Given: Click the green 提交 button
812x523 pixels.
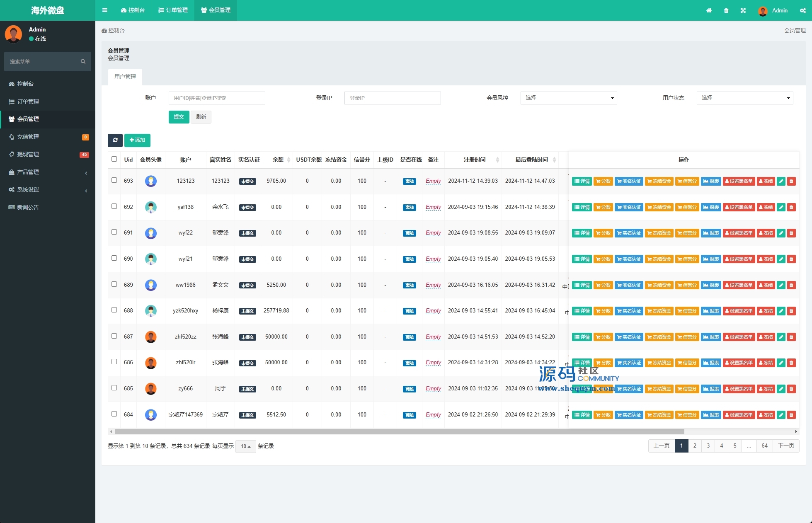Looking at the screenshot, I should click(x=179, y=117).
